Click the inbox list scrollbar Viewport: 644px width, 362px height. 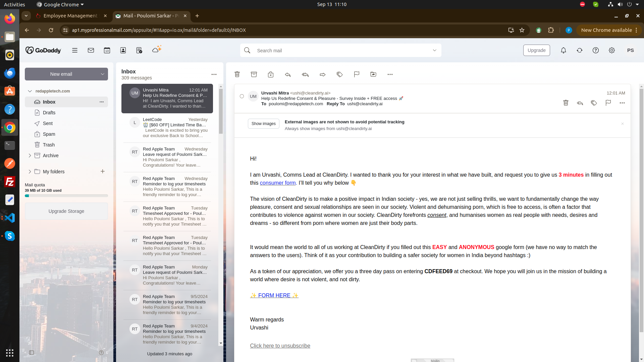pos(221,112)
